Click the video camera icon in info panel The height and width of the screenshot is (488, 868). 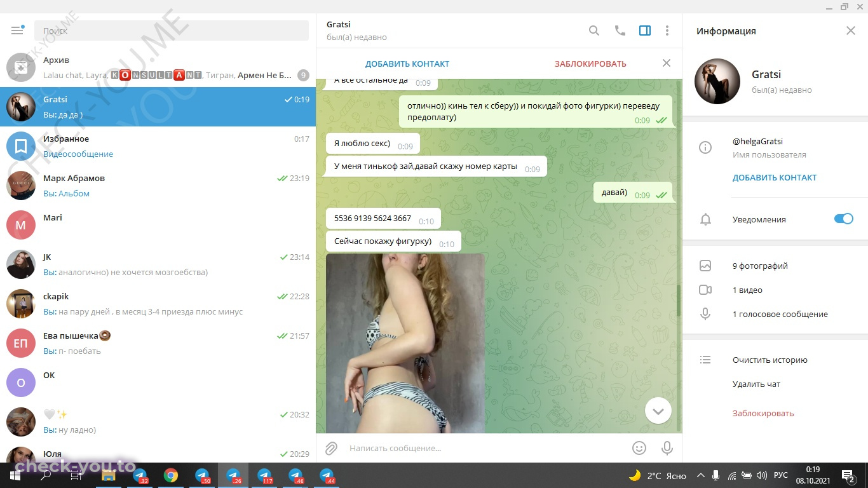(x=705, y=290)
